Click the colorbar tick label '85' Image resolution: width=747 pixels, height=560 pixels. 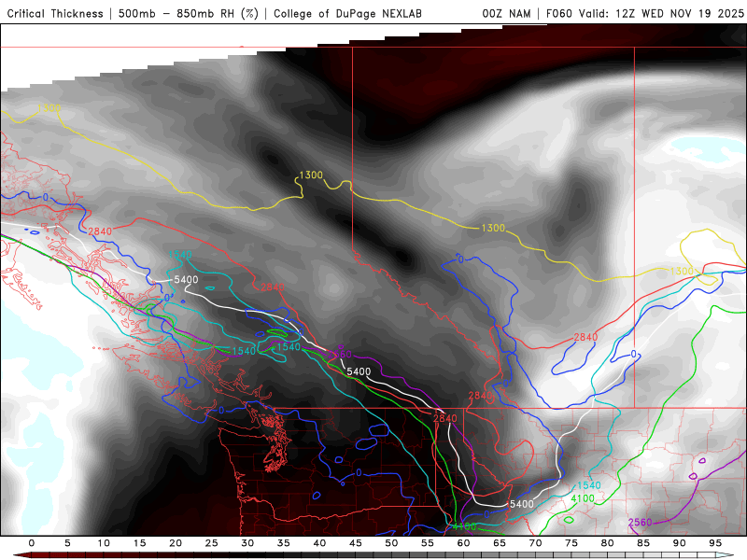click(643, 543)
